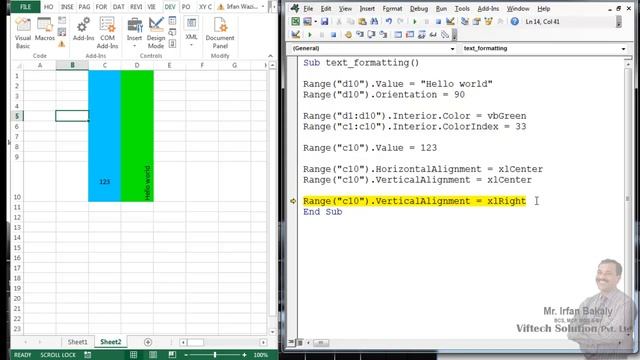This screenshot has width=640, height=360.
Task: Toggle the Watch Window on the Debug toolbar
Action: pos(422,35)
